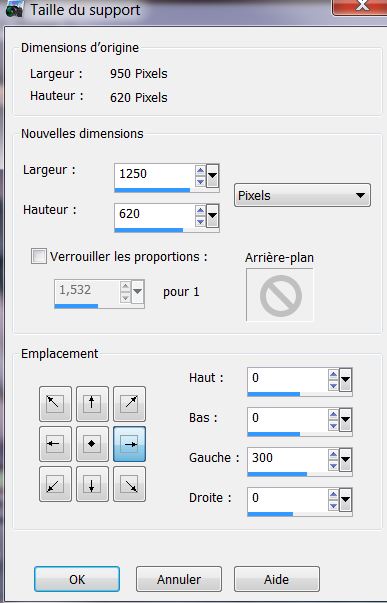Viewport: 387px width, 603px height.
Task: Select right-middle placement arrow
Action: click(x=129, y=444)
